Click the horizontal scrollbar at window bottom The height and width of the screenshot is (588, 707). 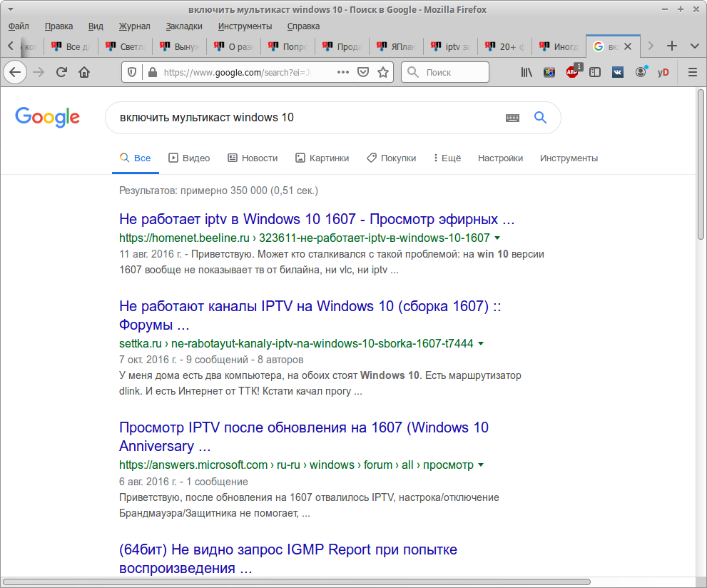tap(296, 582)
